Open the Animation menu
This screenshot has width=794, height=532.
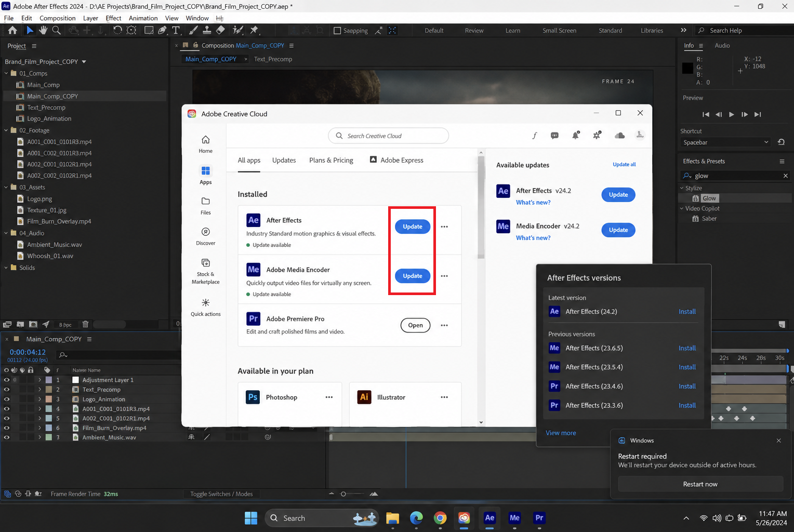pyautogui.click(x=143, y=18)
